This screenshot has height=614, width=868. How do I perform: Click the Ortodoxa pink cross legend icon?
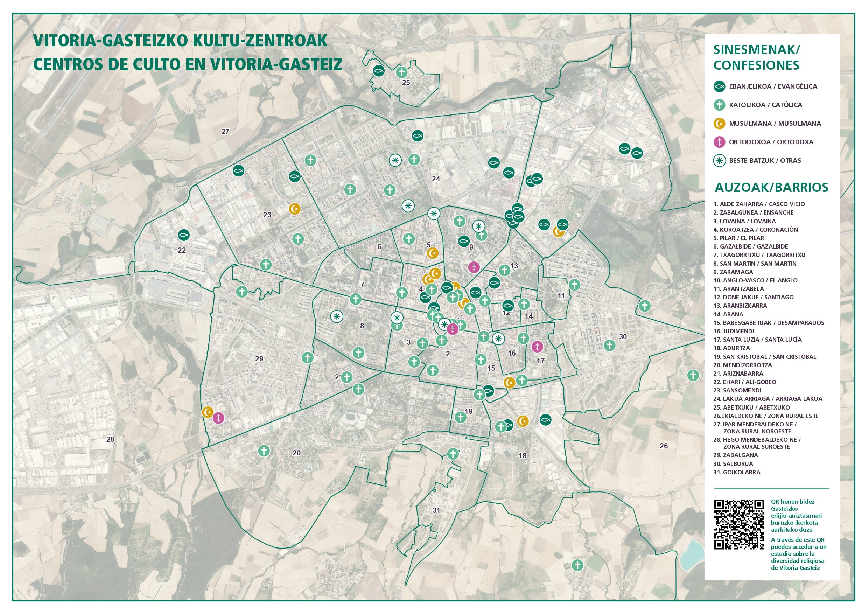click(719, 142)
